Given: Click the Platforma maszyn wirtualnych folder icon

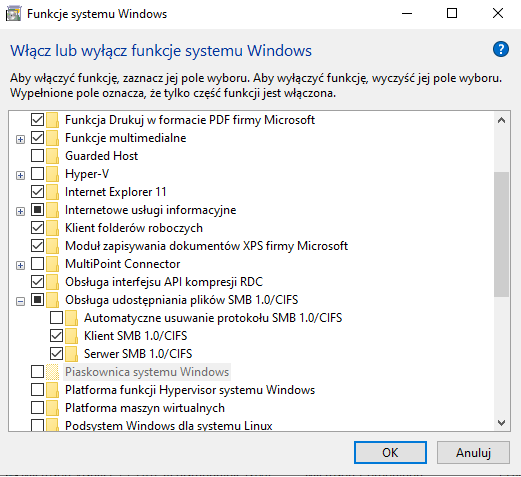Looking at the screenshot, I should pos(52,408).
